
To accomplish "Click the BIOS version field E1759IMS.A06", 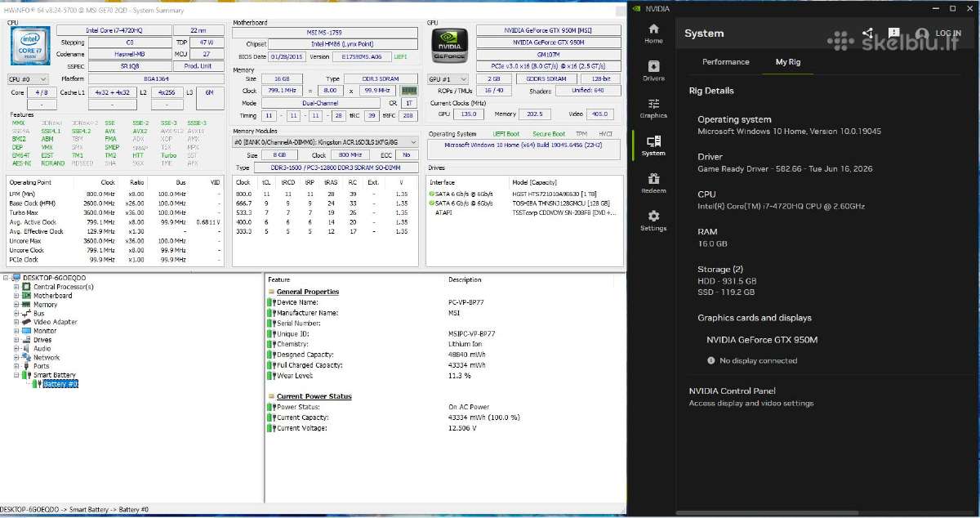I will (x=362, y=56).
